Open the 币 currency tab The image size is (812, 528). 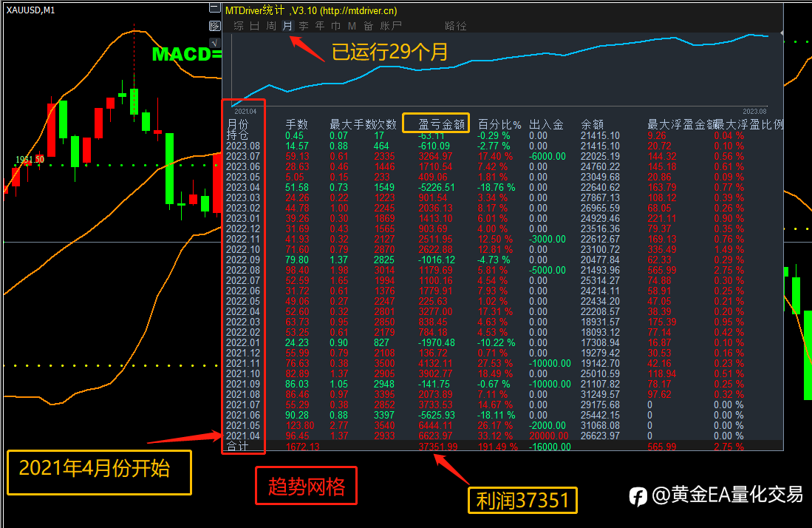[336, 26]
